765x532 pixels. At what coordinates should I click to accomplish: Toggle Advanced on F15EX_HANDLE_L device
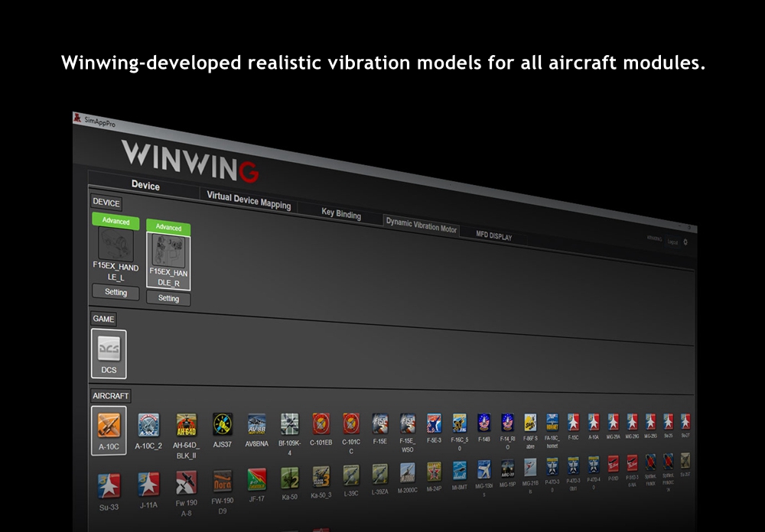click(x=116, y=222)
